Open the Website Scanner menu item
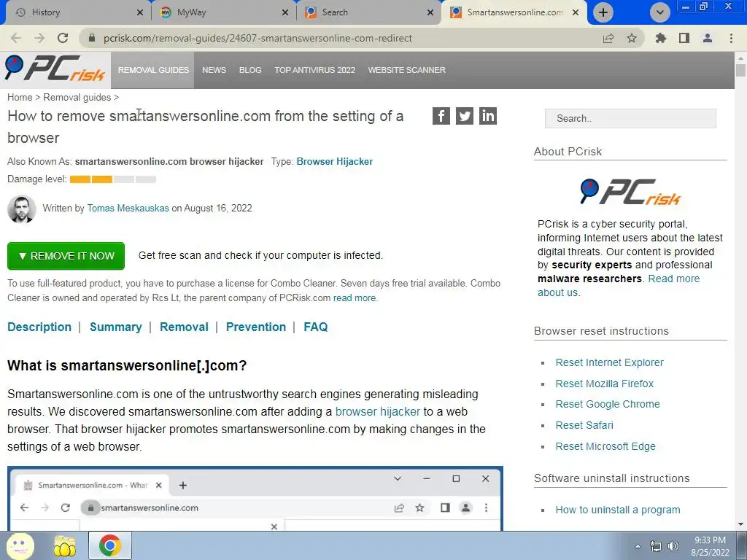 (407, 70)
